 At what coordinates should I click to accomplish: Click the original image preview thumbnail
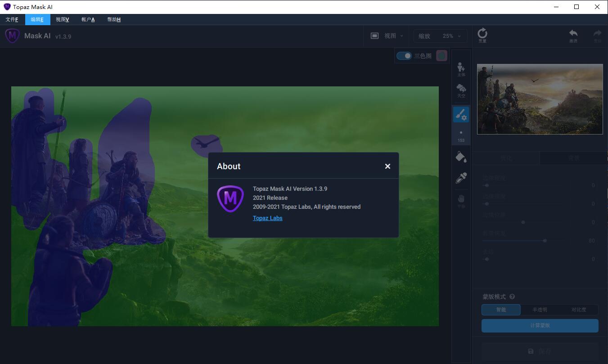[x=540, y=99]
